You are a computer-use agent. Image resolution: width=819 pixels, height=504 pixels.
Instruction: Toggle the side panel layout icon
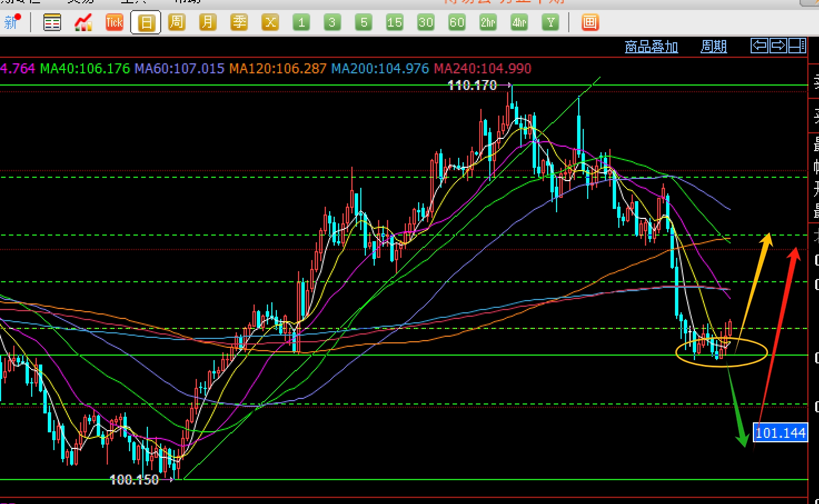(x=797, y=46)
